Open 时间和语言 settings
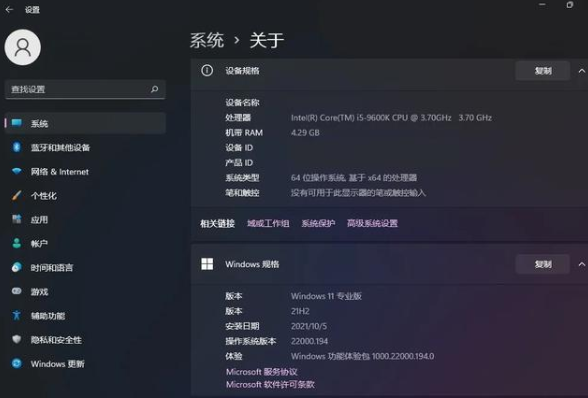588x398 pixels. coord(86,267)
